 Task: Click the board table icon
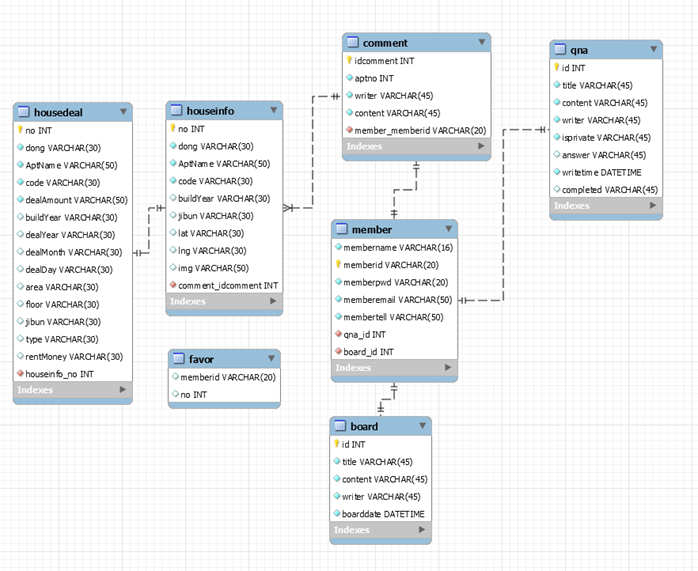[x=340, y=425]
